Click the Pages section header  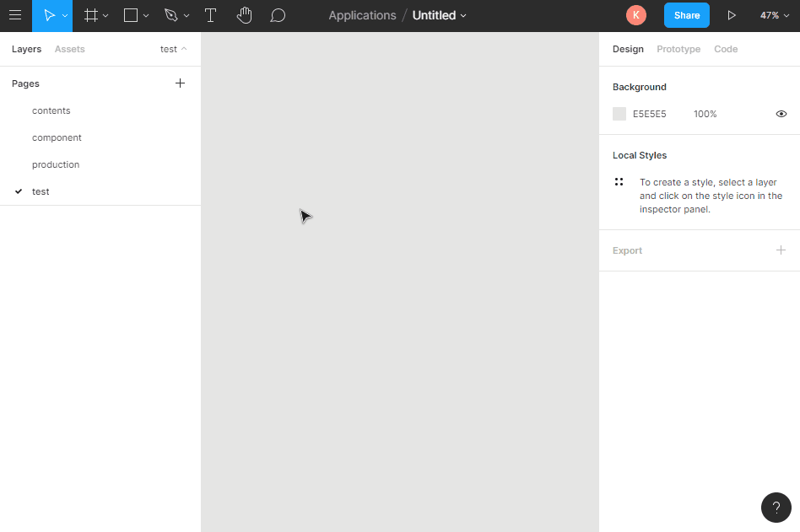(x=25, y=83)
